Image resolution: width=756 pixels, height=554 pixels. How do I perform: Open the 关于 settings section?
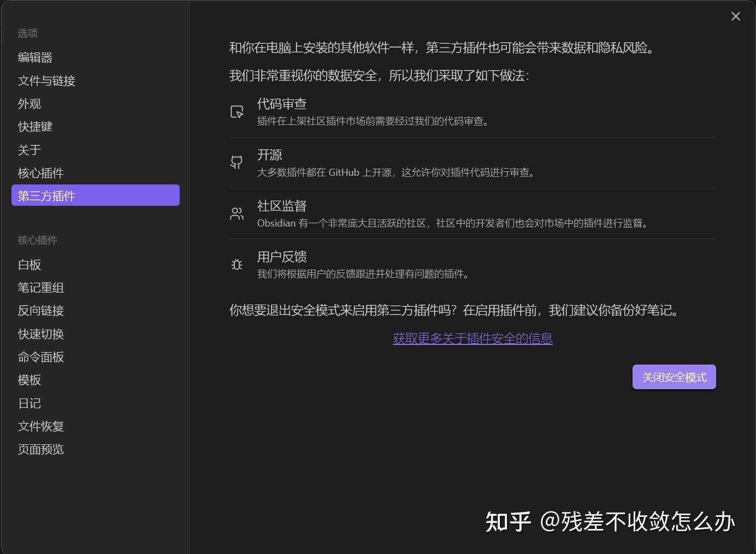click(x=96, y=150)
